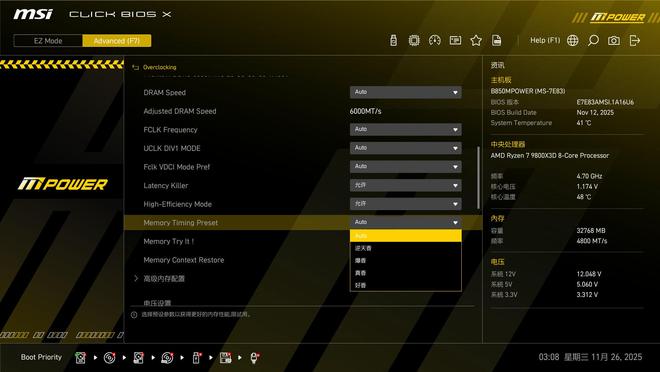Open favorites via the star icon
Image resolution: width=660 pixels, height=372 pixels.
(x=476, y=40)
